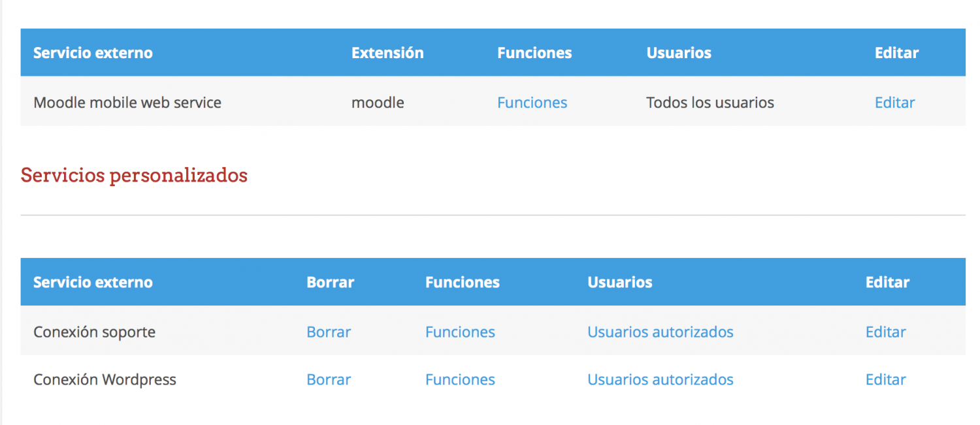Click the Todos los usuarios cell
This screenshot has height=425, width=980.
[710, 102]
